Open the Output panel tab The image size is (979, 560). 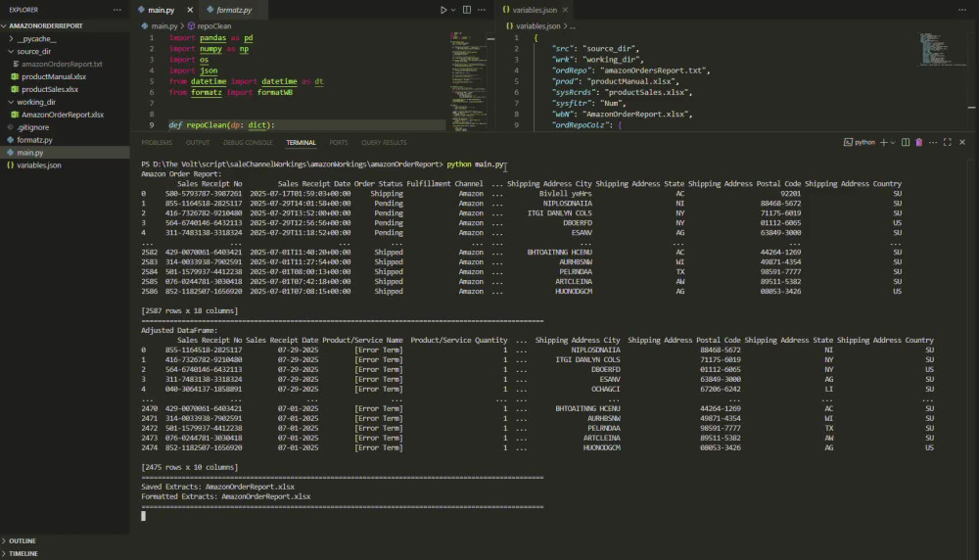pos(198,142)
